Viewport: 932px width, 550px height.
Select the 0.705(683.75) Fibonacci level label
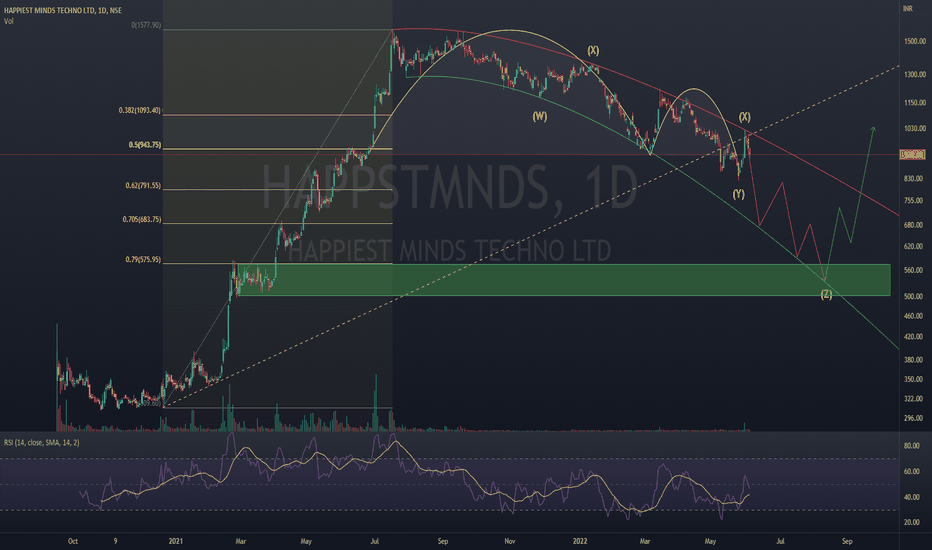click(142, 219)
